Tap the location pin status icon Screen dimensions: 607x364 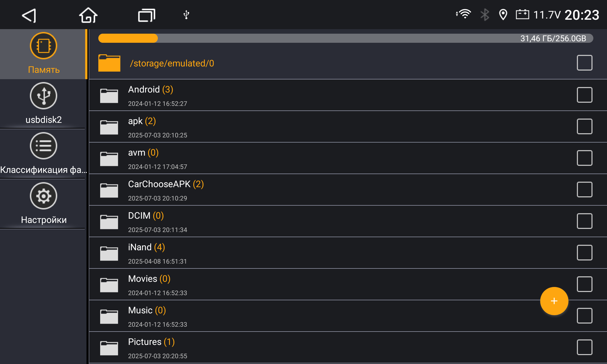[503, 15]
